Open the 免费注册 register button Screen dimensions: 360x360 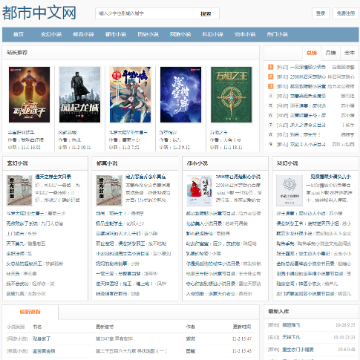pos(346,13)
